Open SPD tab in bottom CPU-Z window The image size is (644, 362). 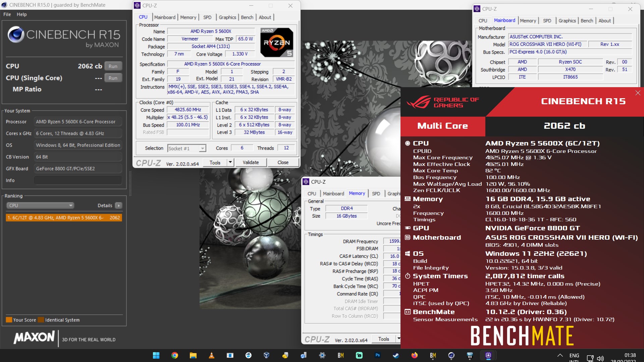(x=376, y=193)
